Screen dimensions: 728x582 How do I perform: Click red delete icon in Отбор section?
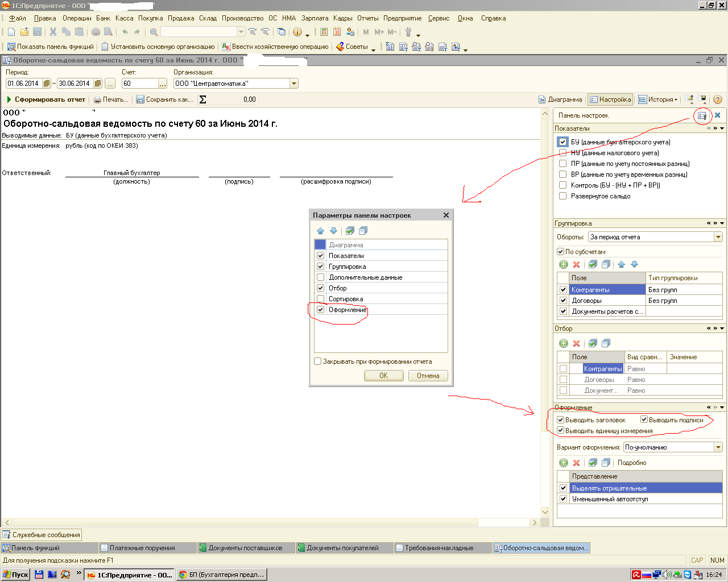[576, 343]
